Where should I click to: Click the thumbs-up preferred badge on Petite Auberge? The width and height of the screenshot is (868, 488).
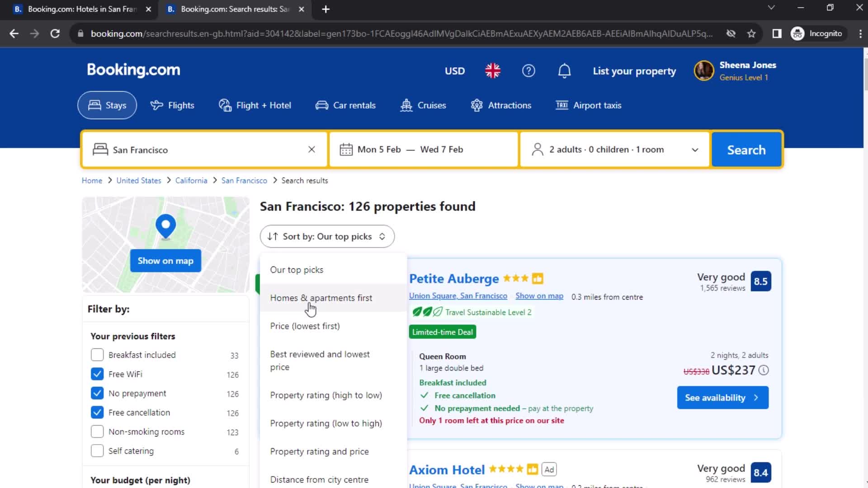(x=538, y=279)
